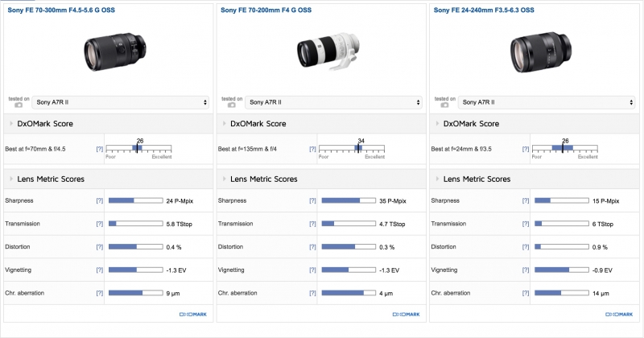644x338 pixels.
Task: Click the Vignetting help icon in 70-300mm column
Action: pyautogui.click(x=100, y=270)
